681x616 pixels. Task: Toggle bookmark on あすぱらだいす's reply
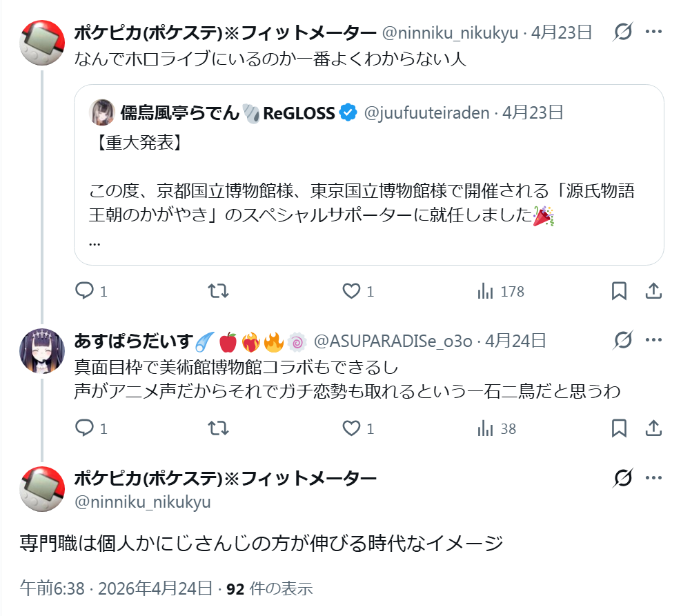point(619,428)
